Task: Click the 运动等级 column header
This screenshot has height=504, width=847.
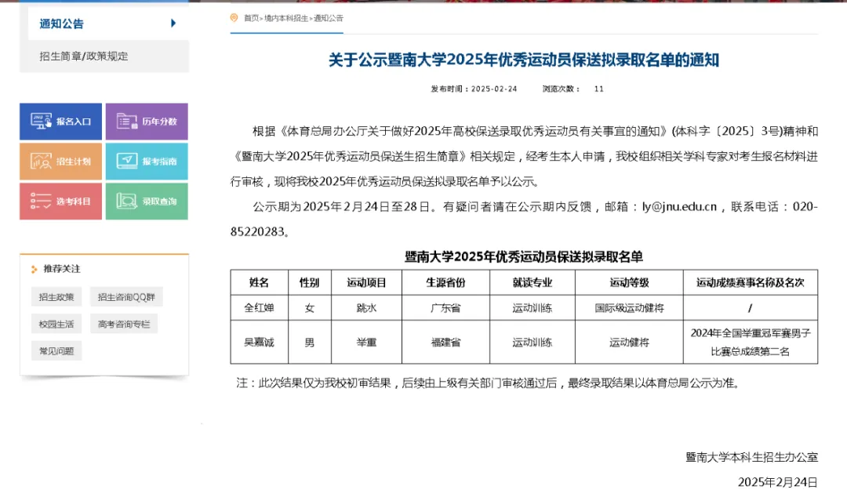Action: (x=629, y=282)
